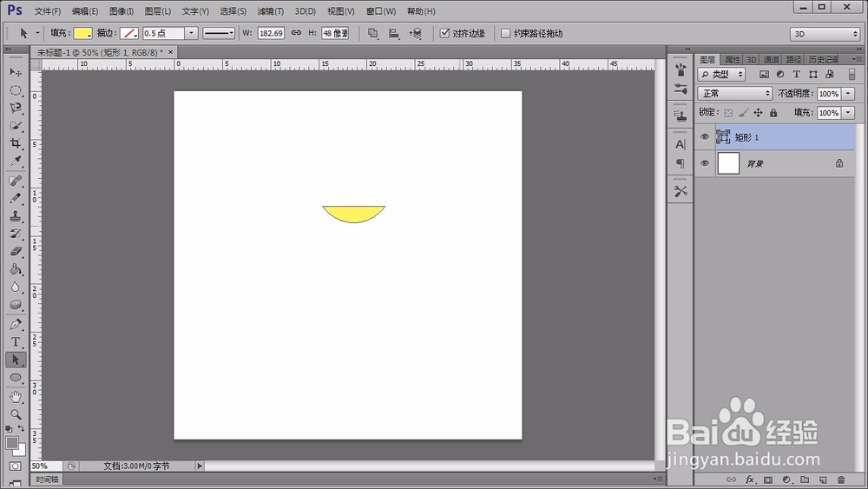Switch to the 路径 tab
This screenshot has width=868, height=489.
tap(793, 59)
